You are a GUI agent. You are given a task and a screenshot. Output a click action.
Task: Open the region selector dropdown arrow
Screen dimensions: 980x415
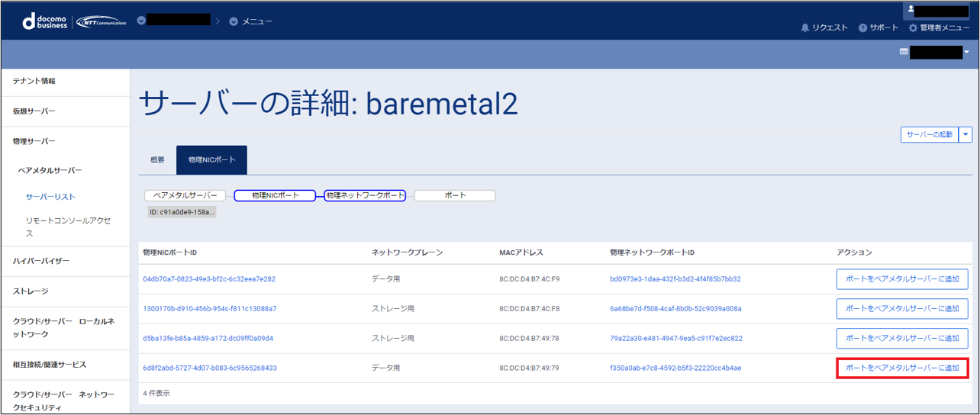pos(966,52)
